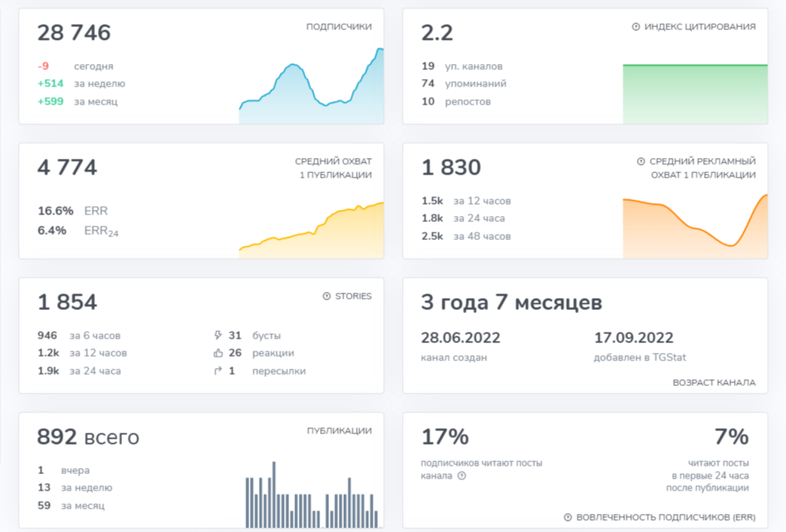
Task: Click the 28 746 subscribers count
Action: click(x=74, y=33)
